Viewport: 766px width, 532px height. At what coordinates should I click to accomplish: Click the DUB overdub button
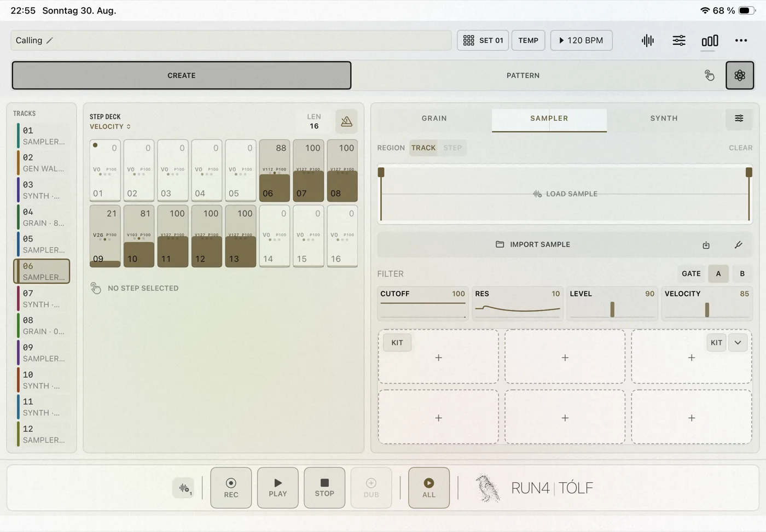point(371,488)
